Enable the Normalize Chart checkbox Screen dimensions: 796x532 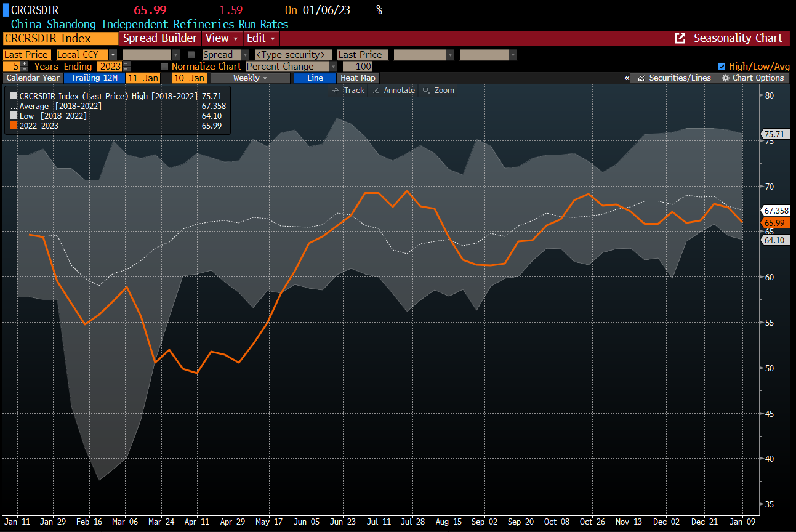tap(164, 66)
